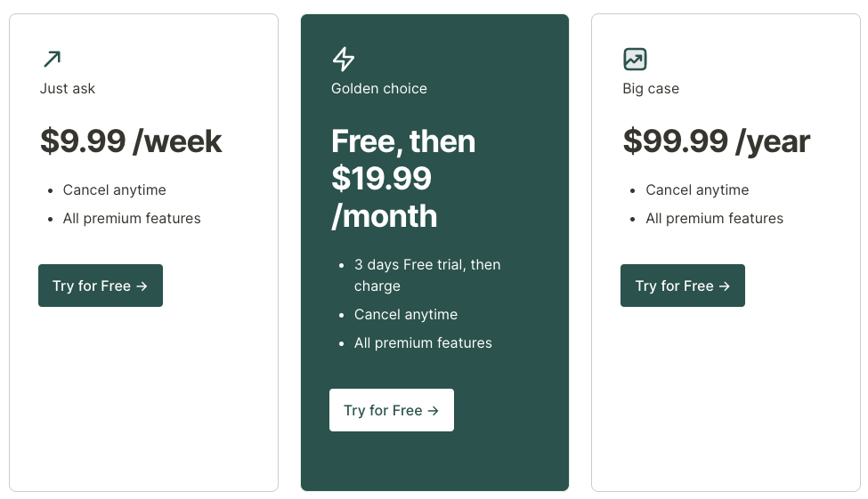Screen dimensions: 868x499
Task: Click the arrow inside the white Try for Free button
Action: click(433, 410)
